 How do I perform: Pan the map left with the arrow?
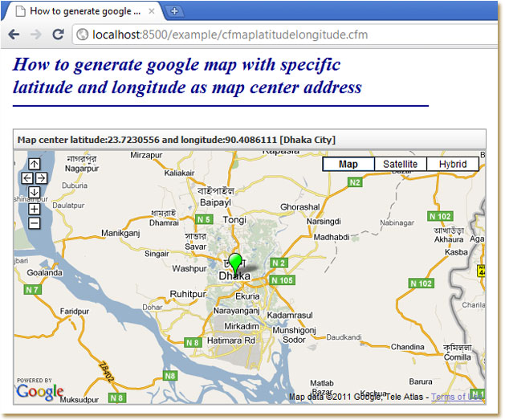coord(27,177)
